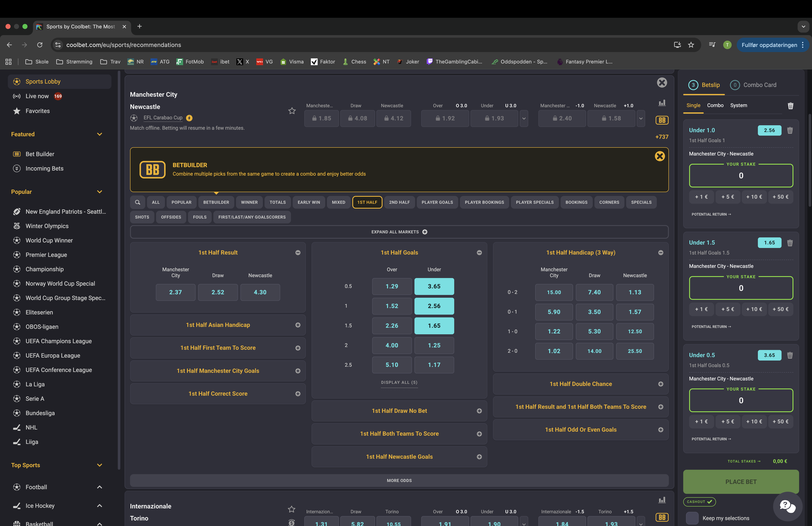
Task: Clear entire betslip with top trash icon
Action: [x=790, y=106]
